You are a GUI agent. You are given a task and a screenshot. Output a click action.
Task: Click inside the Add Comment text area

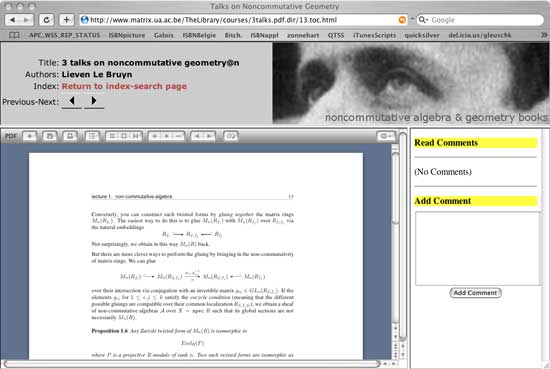477,249
